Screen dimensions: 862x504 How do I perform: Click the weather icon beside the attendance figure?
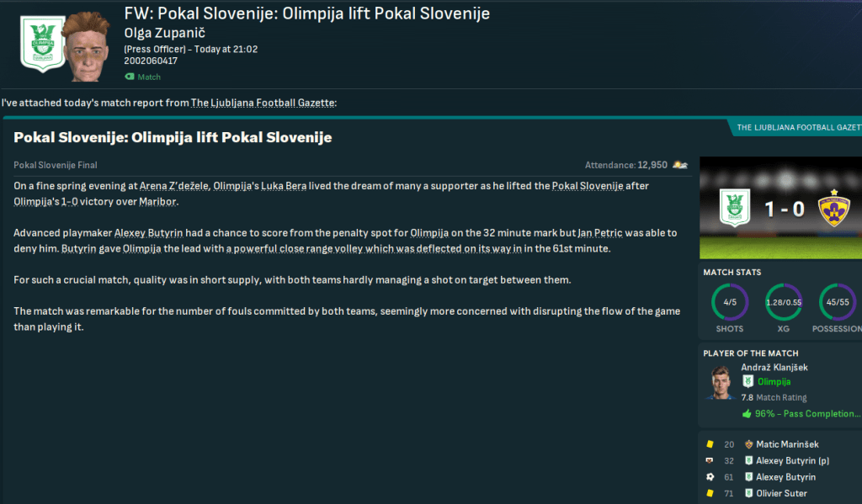click(x=679, y=165)
